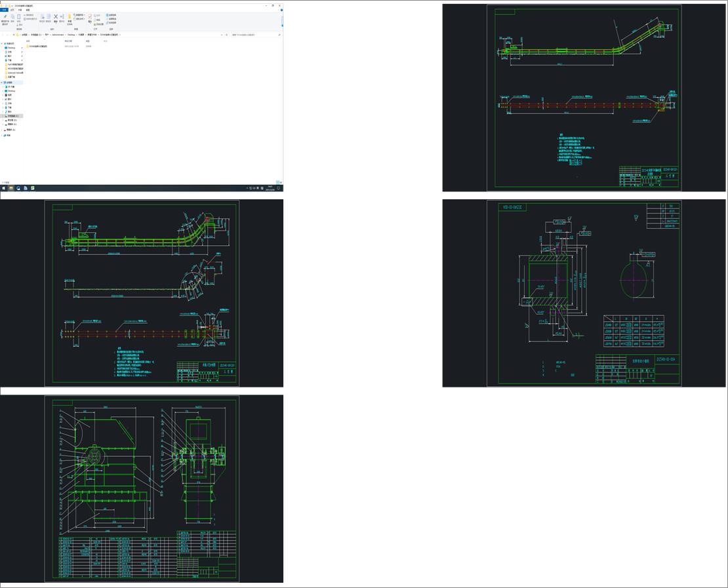Switch to the Share ribbon tab
The height and width of the screenshot is (588, 728).
20,10
